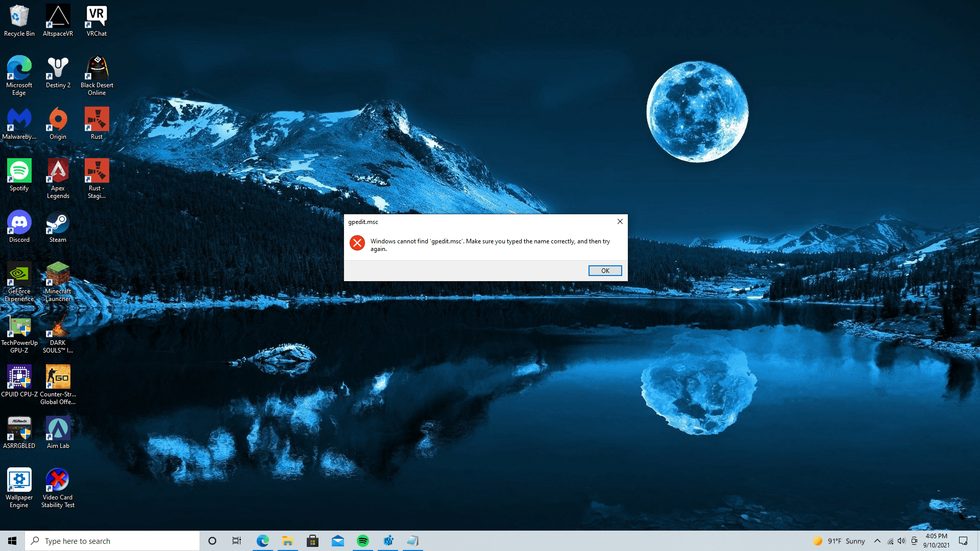Image resolution: width=980 pixels, height=551 pixels.
Task: Open Spotify from the taskbar
Action: pyautogui.click(x=363, y=541)
